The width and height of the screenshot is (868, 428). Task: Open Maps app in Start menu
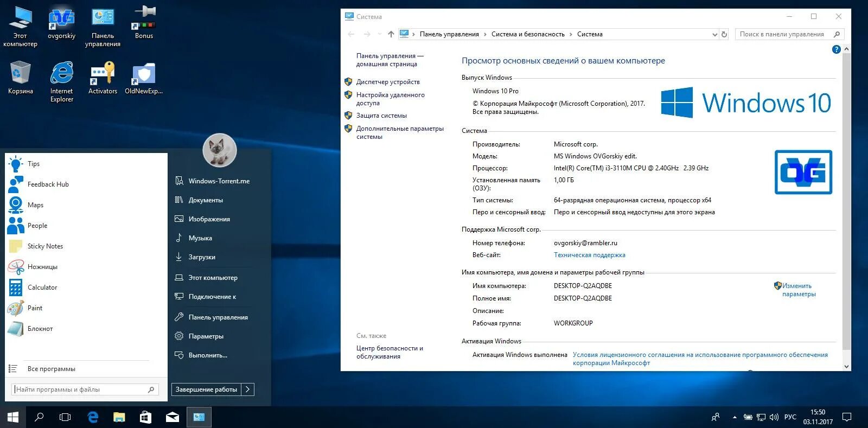click(86, 205)
